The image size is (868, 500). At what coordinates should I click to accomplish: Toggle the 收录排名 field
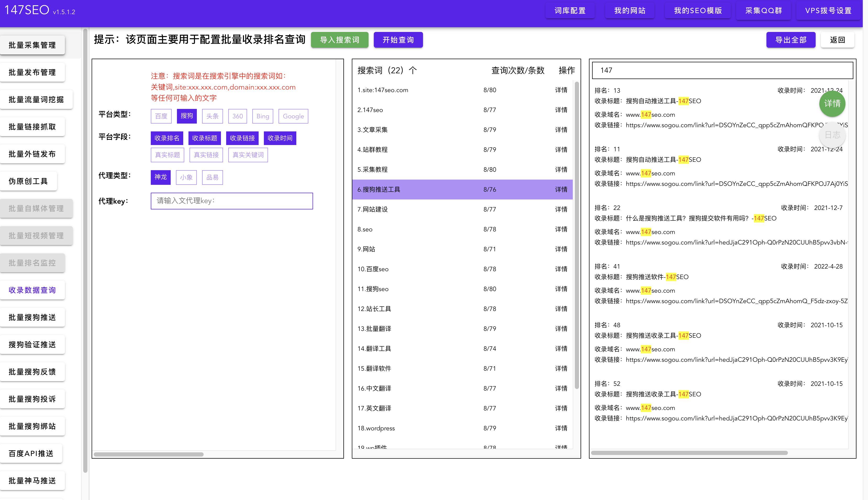click(167, 138)
